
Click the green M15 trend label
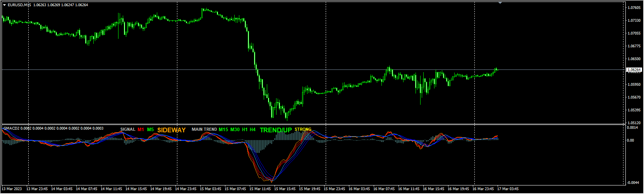point(223,130)
